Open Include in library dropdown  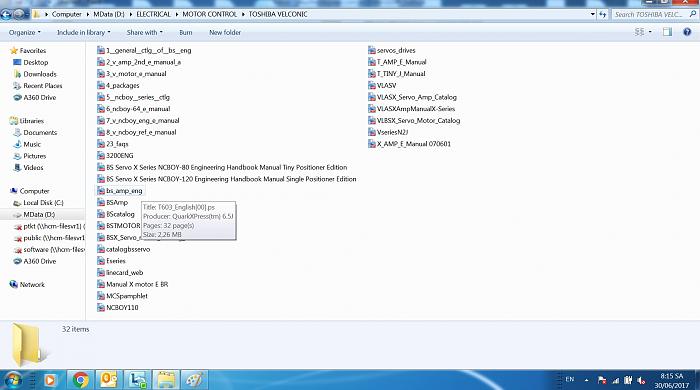click(x=83, y=33)
